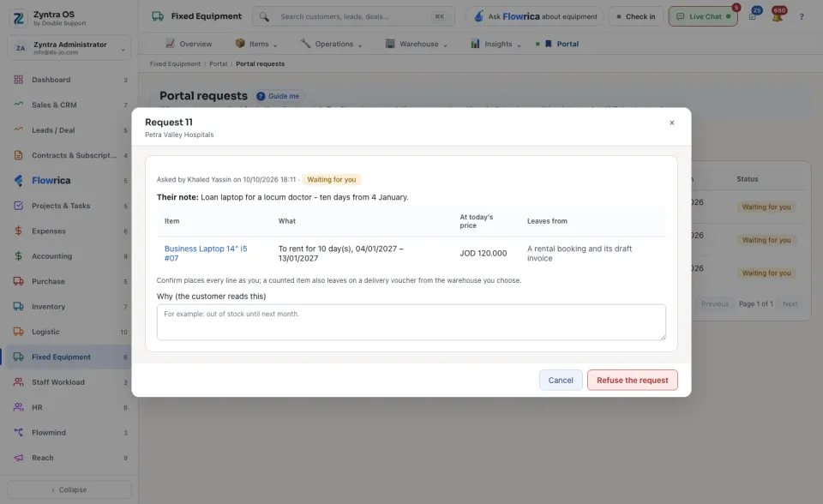Open the Logistic truck icon
Image resolution: width=823 pixels, height=504 pixels.
[18, 331]
